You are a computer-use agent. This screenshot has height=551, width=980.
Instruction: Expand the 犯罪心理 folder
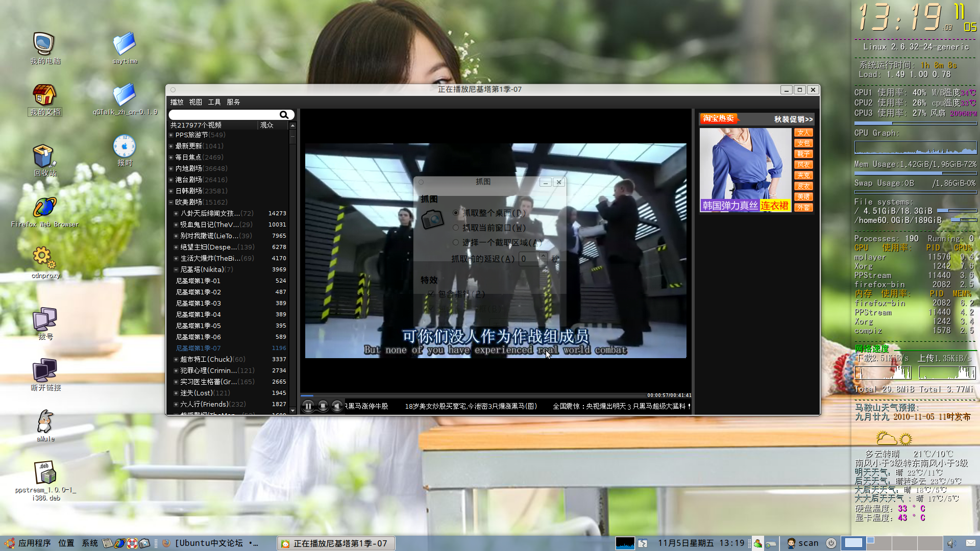tap(176, 371)
